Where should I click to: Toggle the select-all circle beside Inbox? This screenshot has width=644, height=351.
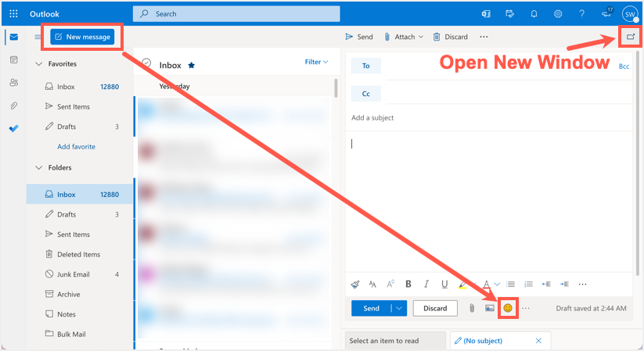(146, 63)
